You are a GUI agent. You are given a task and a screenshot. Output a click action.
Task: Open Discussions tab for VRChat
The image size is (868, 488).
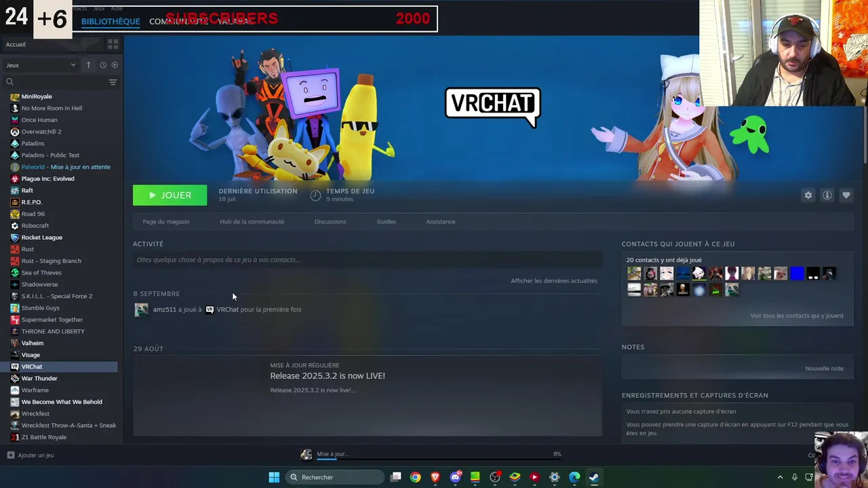[330, 222]
